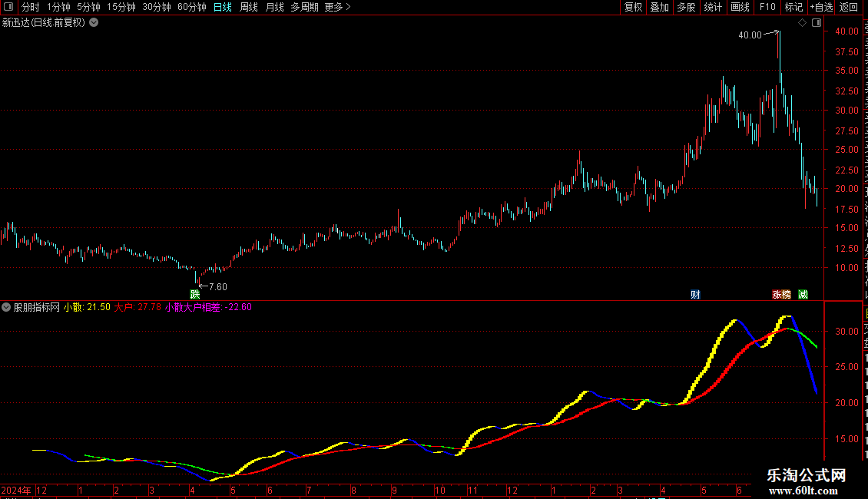Click the green 减 event marker
868x499 pixels.
click(x=803, y=294)
